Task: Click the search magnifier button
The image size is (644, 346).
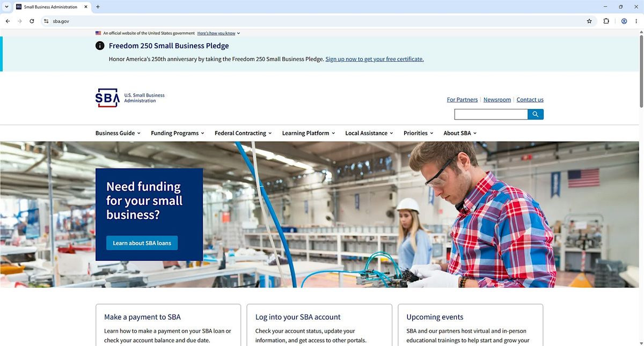Action: pyautogui.click(x=536, y=114)
